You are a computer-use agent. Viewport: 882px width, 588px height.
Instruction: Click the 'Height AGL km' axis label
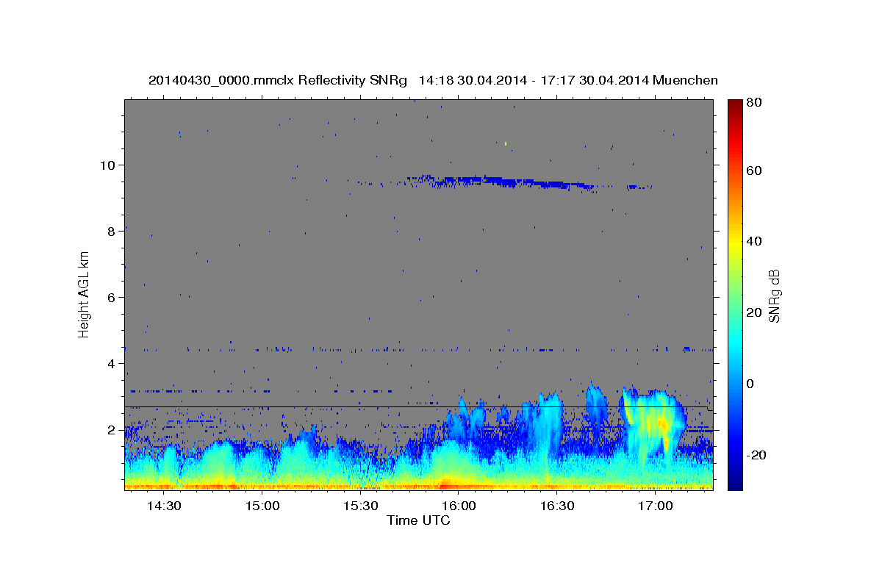pos(85,294)
